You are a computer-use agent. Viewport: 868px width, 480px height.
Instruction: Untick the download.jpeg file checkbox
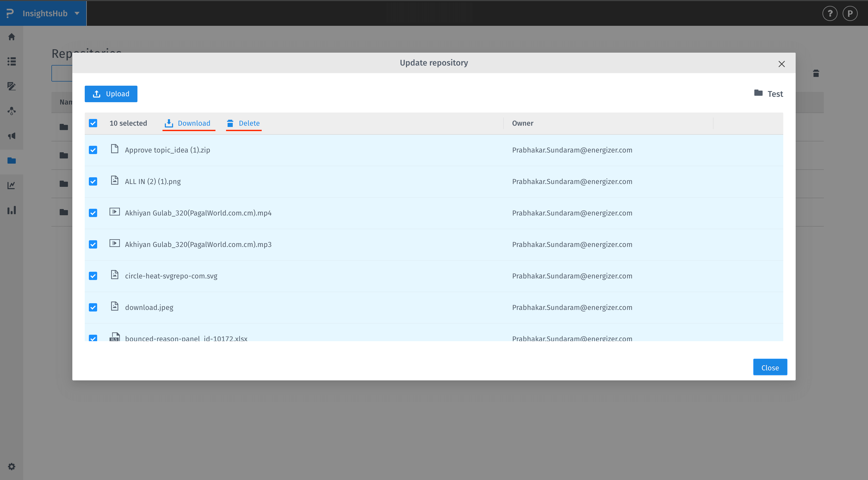(93, 307)
